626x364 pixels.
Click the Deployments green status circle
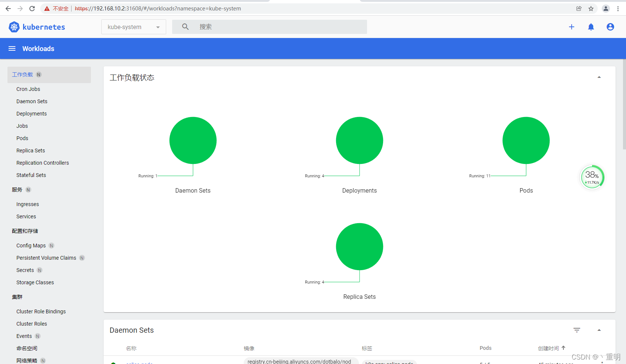click(360, 140)
